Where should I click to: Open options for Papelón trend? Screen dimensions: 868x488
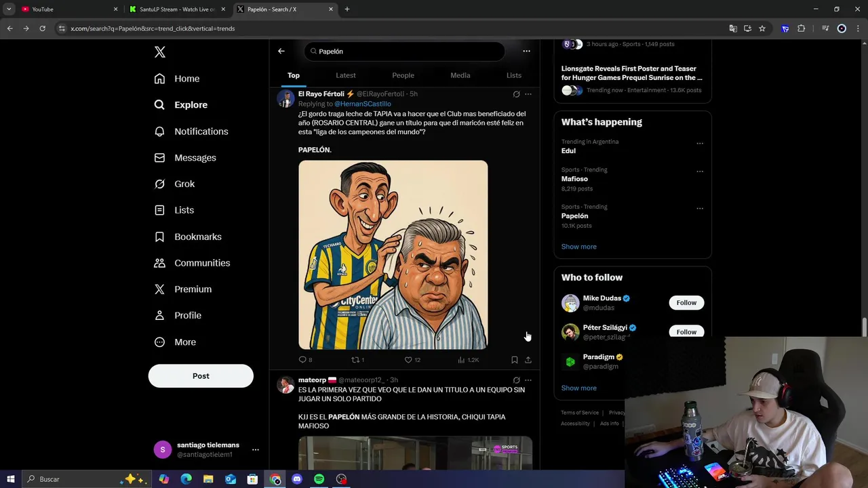point(700,208)
